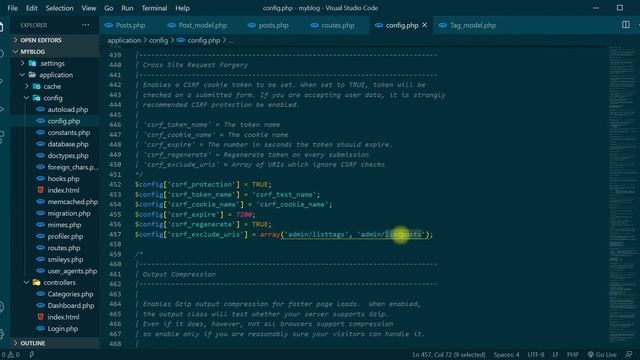Open Explorer more actions menu

pos(85,25)
